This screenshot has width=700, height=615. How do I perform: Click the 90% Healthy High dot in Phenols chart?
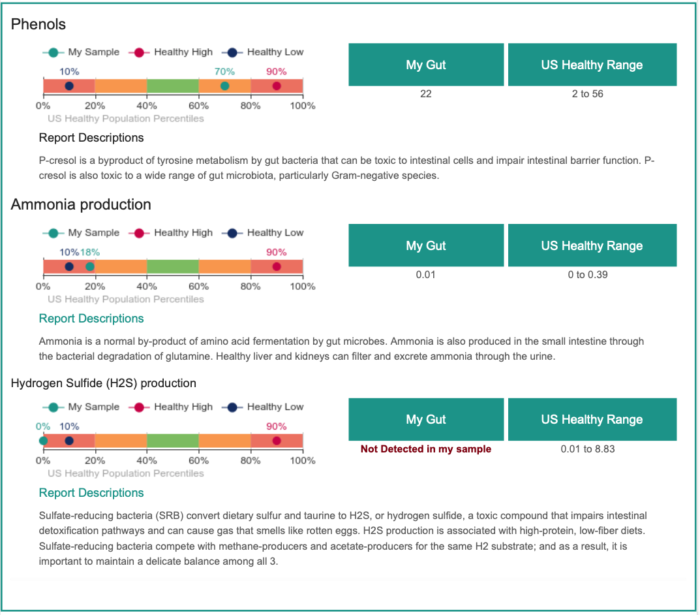(x=277, y=86)
